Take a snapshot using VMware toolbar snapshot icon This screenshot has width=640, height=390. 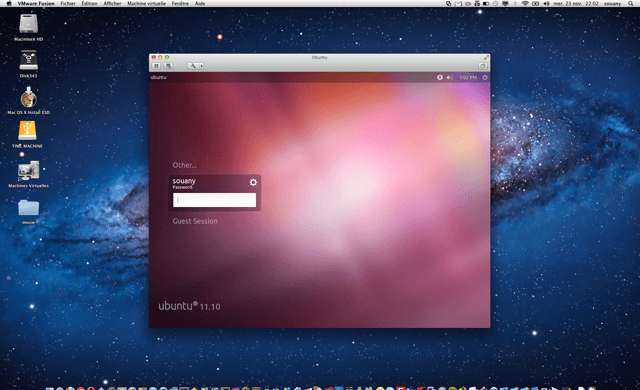168,66
